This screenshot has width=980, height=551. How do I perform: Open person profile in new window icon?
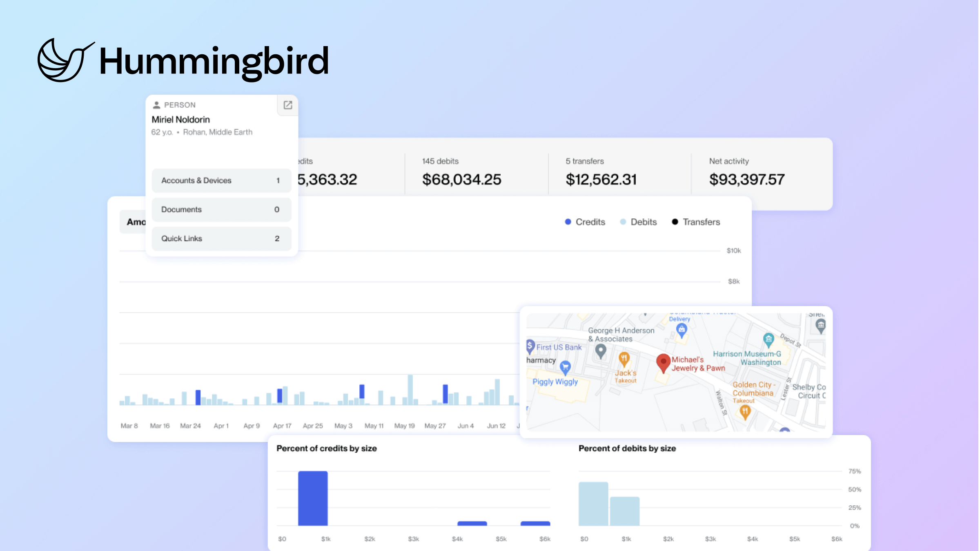(288, 105)
